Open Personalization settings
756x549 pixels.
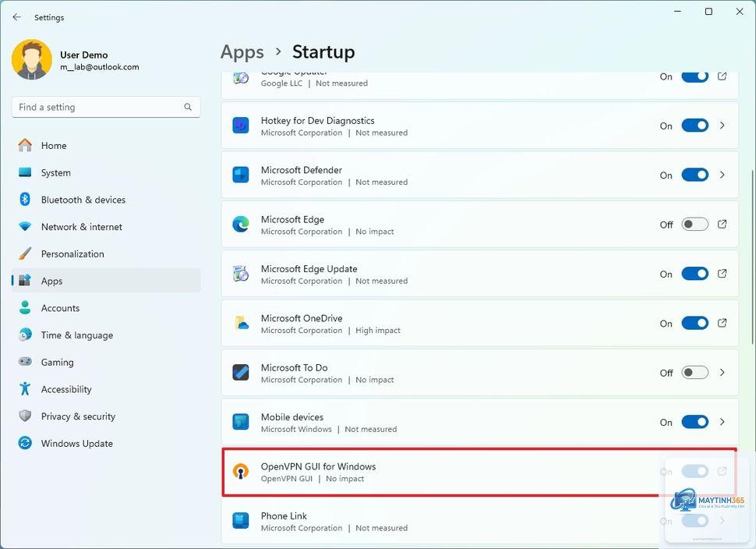[x=106, y=253]
